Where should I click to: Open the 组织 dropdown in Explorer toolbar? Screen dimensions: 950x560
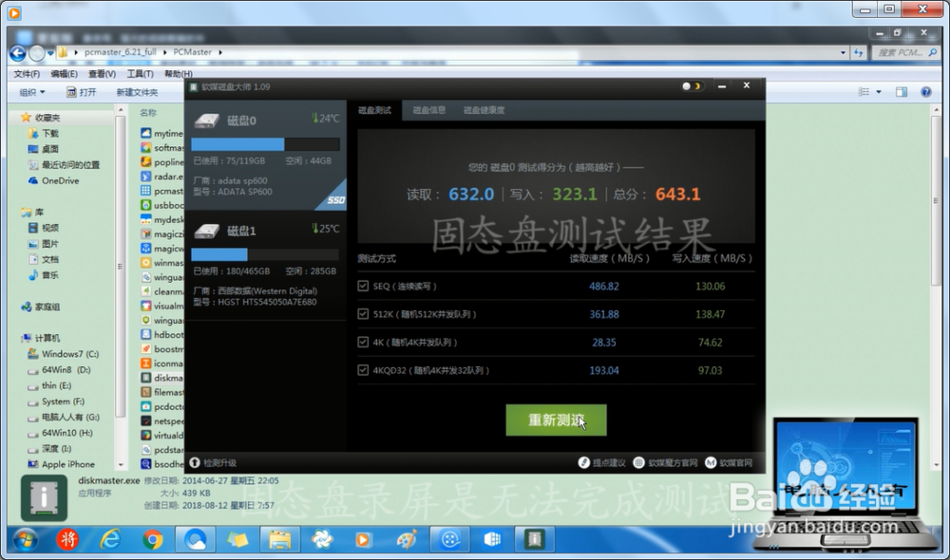(x=32, y=92)
